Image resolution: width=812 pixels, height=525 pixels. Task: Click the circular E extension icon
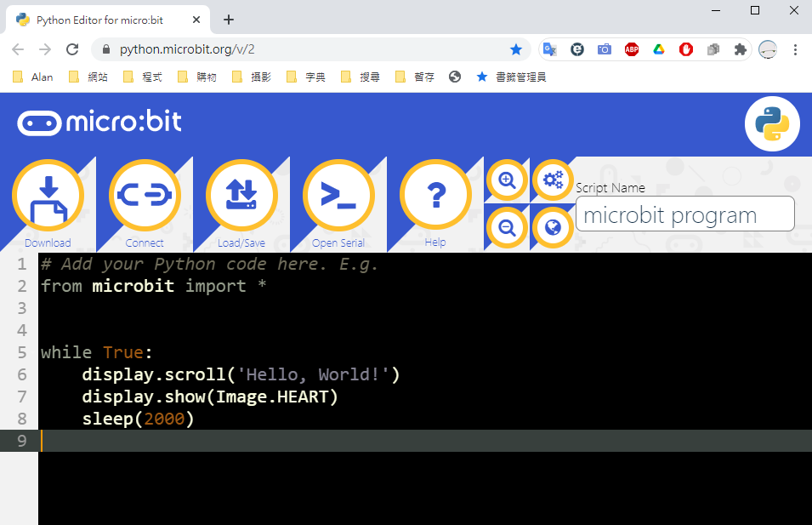click(576, 49)
